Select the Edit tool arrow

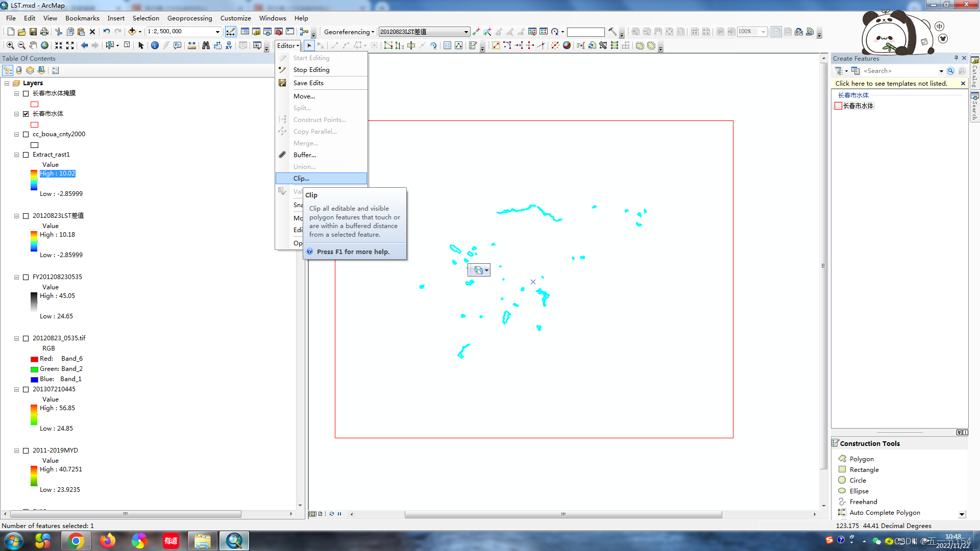pyautogui.click(x=309, y=45)
